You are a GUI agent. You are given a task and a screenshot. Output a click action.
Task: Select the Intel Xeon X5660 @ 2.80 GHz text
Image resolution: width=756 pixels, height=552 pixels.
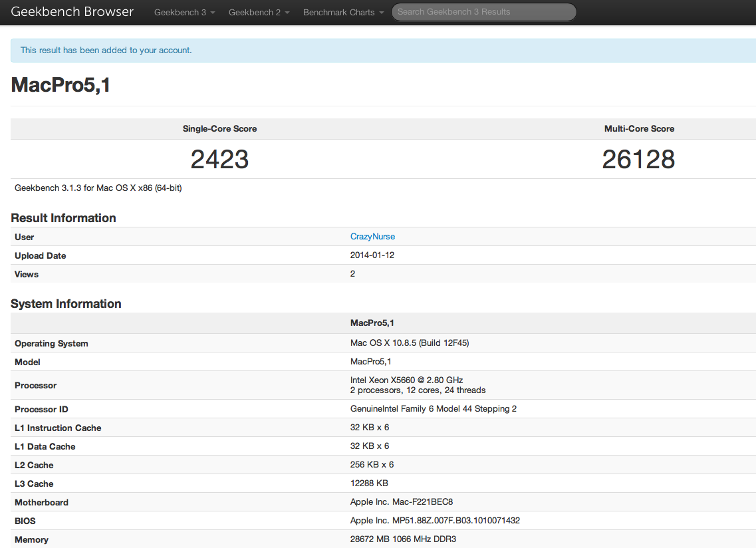pos(406,380)
